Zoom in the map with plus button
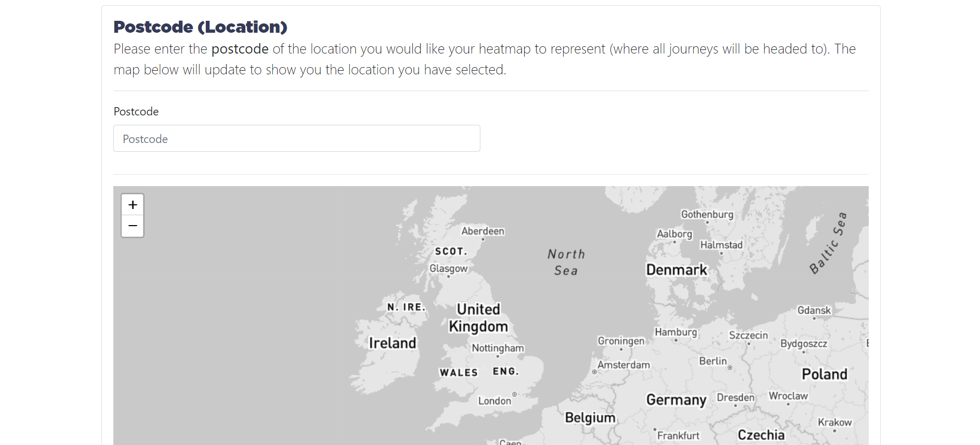The height and width of the screenshot is (445, 980). 133,205
